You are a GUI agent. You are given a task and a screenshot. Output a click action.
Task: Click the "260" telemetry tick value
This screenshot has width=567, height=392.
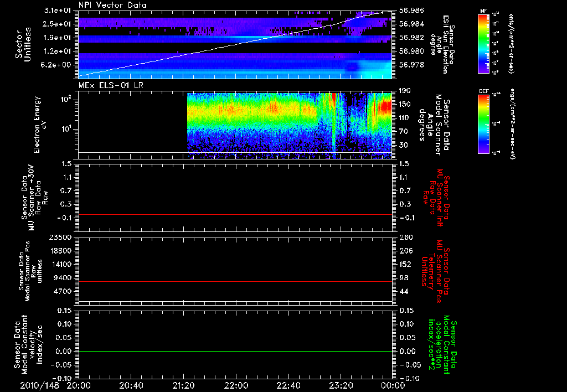[405, 237]
